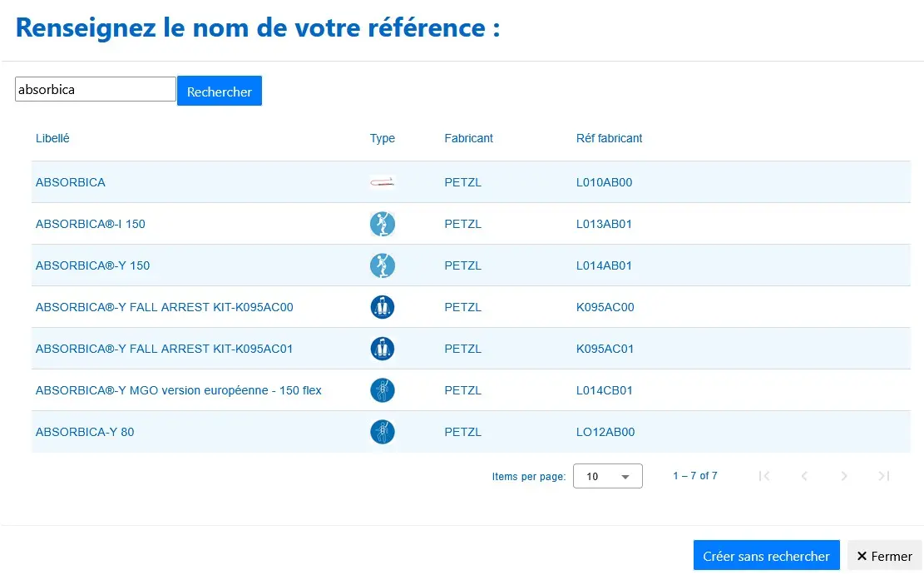
Task: Open the Items per page dropdown
Action: click(x=607, y=475)
